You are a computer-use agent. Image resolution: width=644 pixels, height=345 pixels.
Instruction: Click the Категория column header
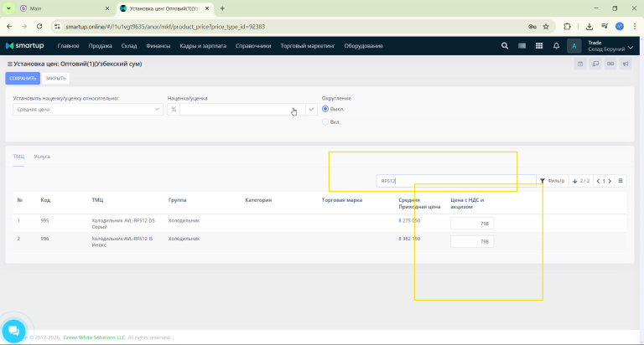pyautogui.click(x=258, y=200)
